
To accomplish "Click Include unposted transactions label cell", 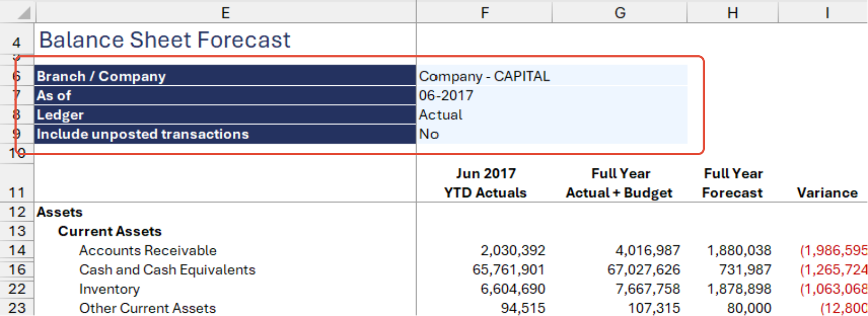I will [x=225, y=134].
